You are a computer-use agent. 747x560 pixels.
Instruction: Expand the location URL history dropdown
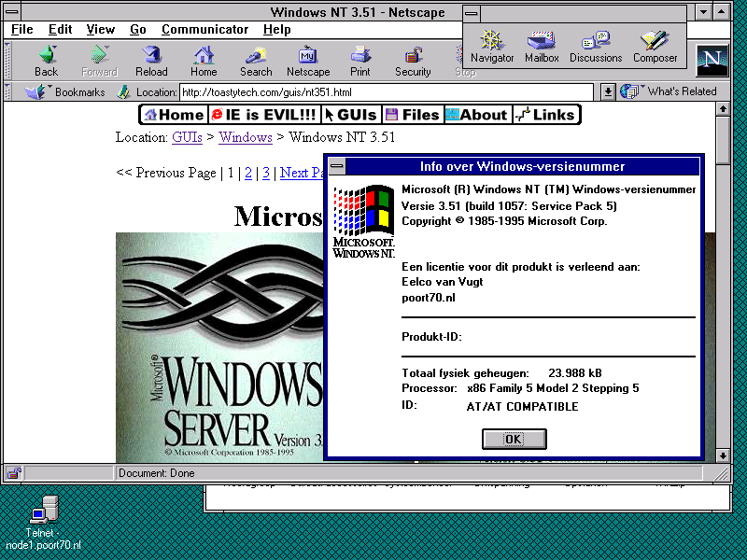pyautogui.click(x=607, y=92)
